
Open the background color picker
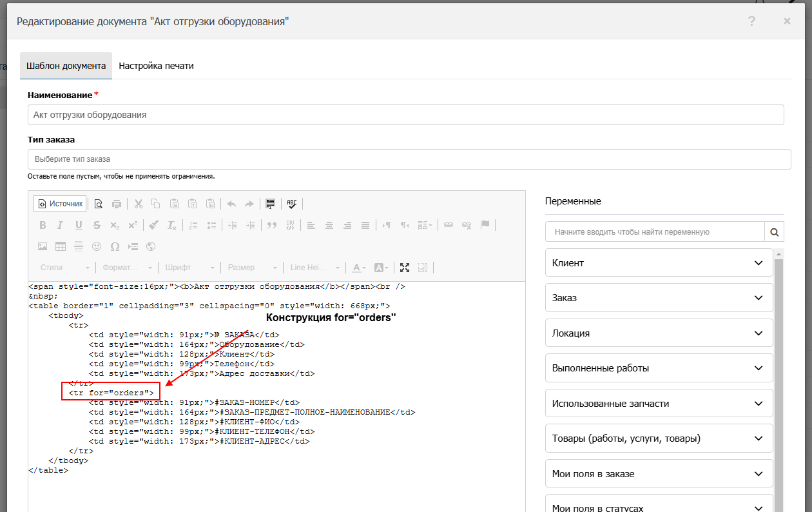pyautogui.click(x=381, y=268)
